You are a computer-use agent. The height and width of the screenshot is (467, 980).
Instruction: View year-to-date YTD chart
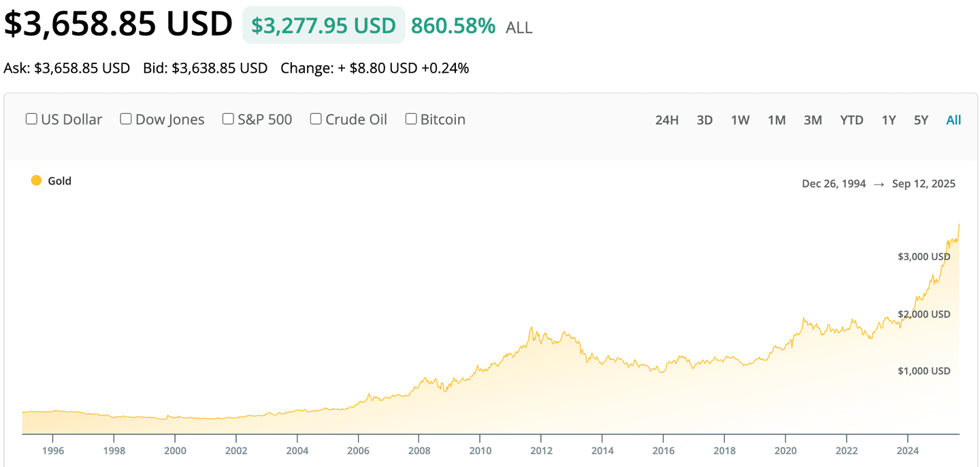(x=851, y=120)
